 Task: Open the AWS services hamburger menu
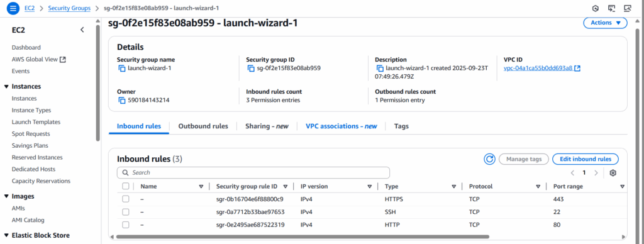(x=13, y=8)
